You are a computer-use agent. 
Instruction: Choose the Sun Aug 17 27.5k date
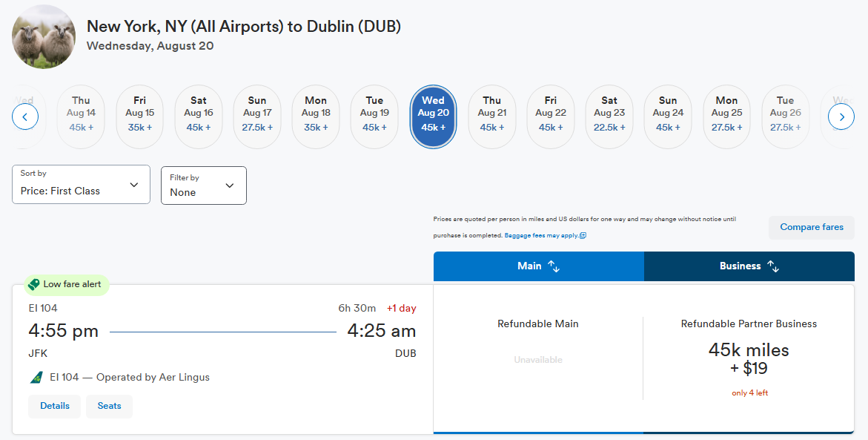pos(257,117)
